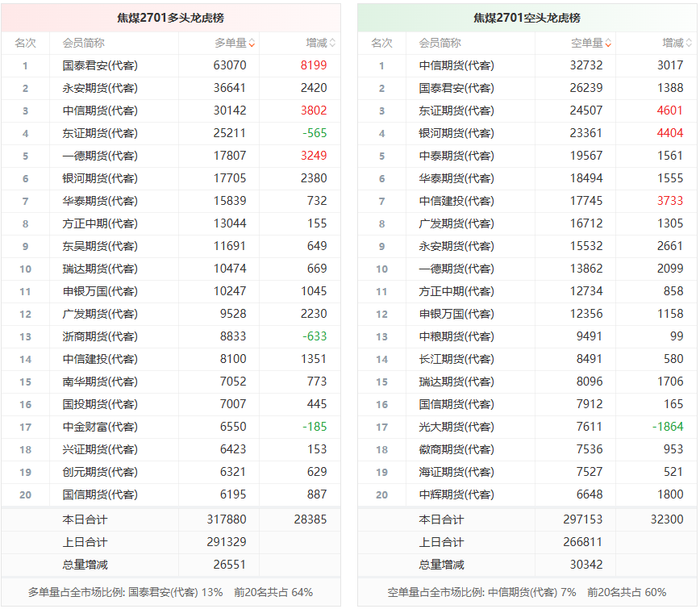The image size is (700, 609).
Task: Click 增减 column header in long table
Action: pyautogui.click(x=316, y=44)
